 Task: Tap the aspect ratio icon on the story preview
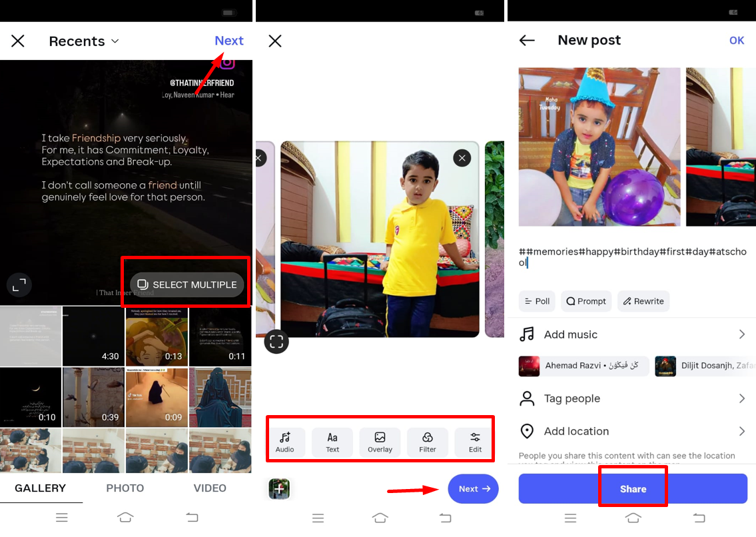point(19,284)
